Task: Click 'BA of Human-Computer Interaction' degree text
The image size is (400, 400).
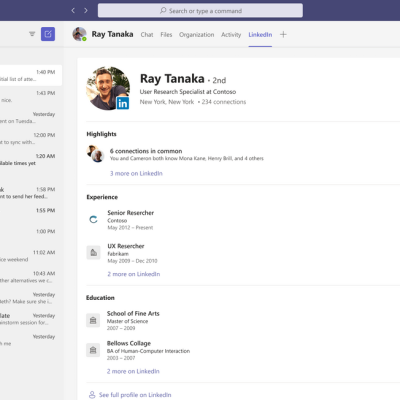Action: coord(148,351)
